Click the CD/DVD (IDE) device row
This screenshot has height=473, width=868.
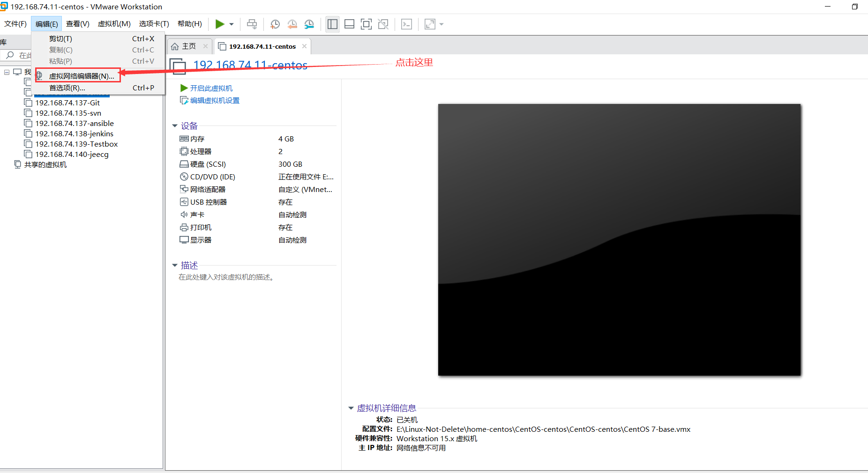tap(257, 177)
